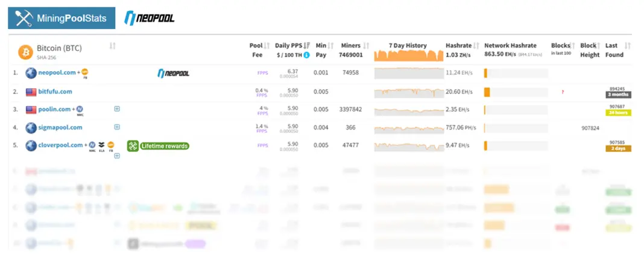Click the green drone icon beside Lifetime rewards
This screenshot has height=263, width=644.
tap(132, 146)
